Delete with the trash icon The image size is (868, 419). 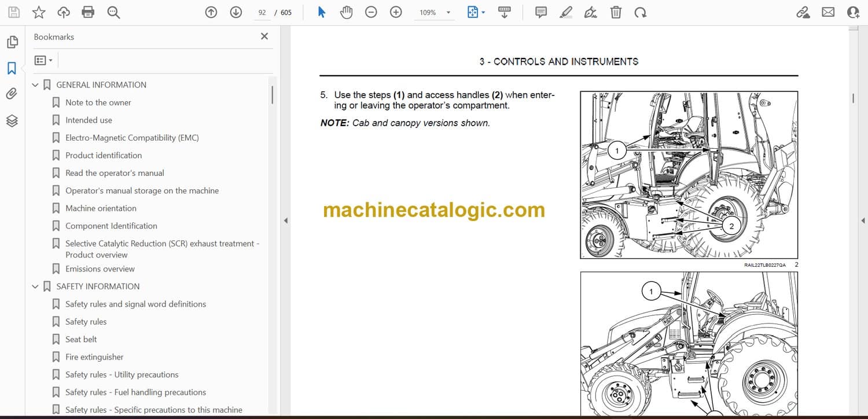point(616,12)
